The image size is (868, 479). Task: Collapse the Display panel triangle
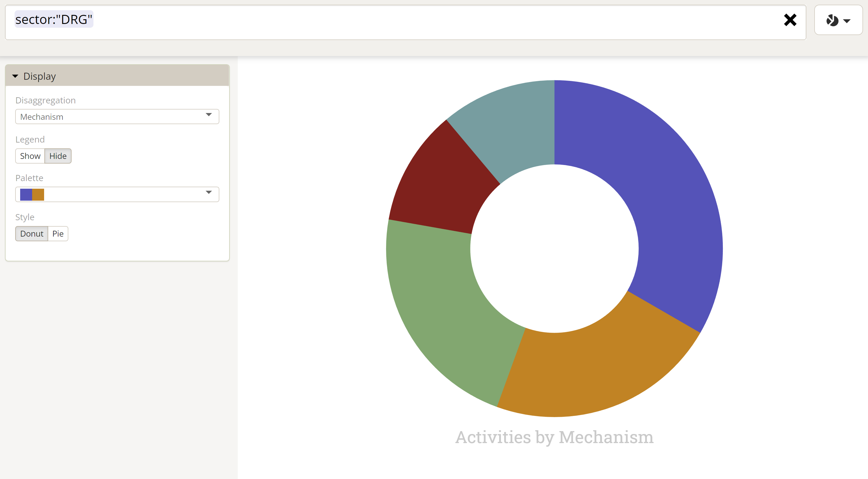pyautogui.click(x=15, y=76)
